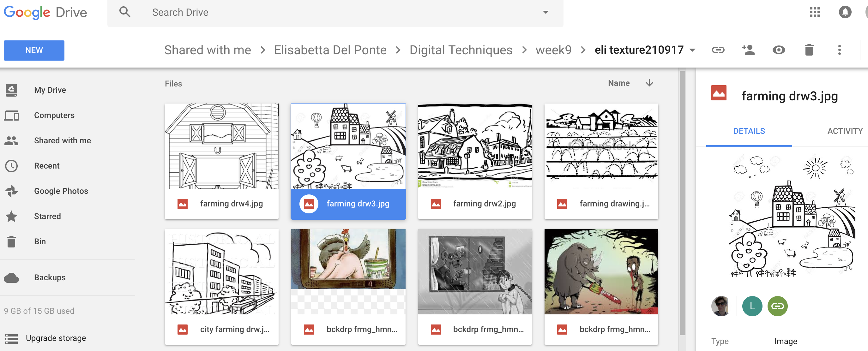Click the share with people icon

coord(748,50)
